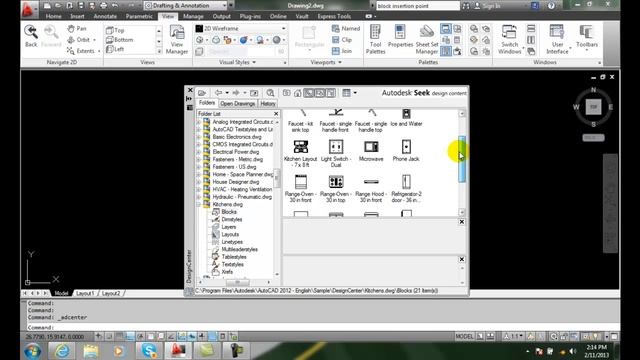Open the Insert ribbon tab

click(x=77, y=16)
